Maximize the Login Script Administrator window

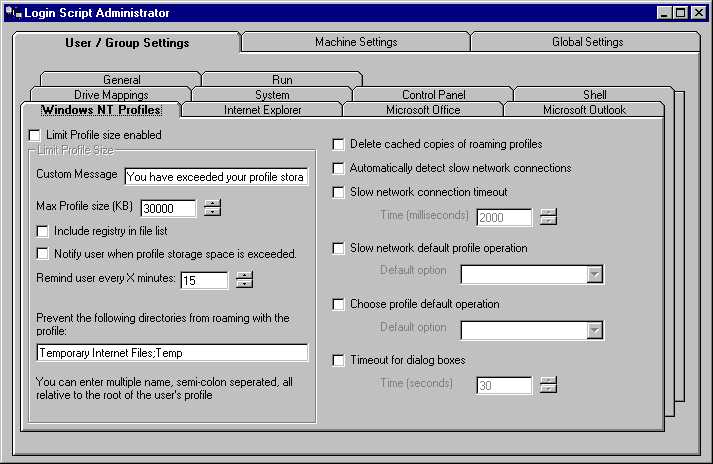pyautogui.click(x=681, y=13)
